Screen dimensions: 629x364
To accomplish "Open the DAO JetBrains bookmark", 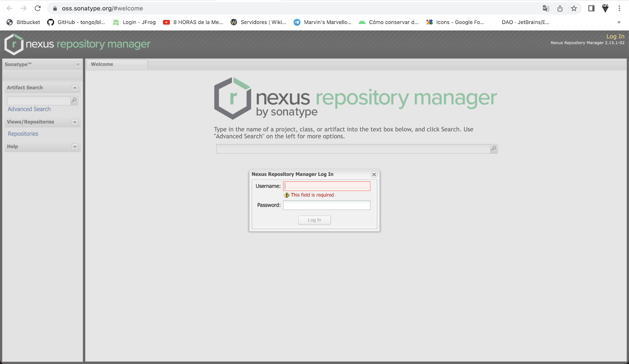I will (525, 22).
